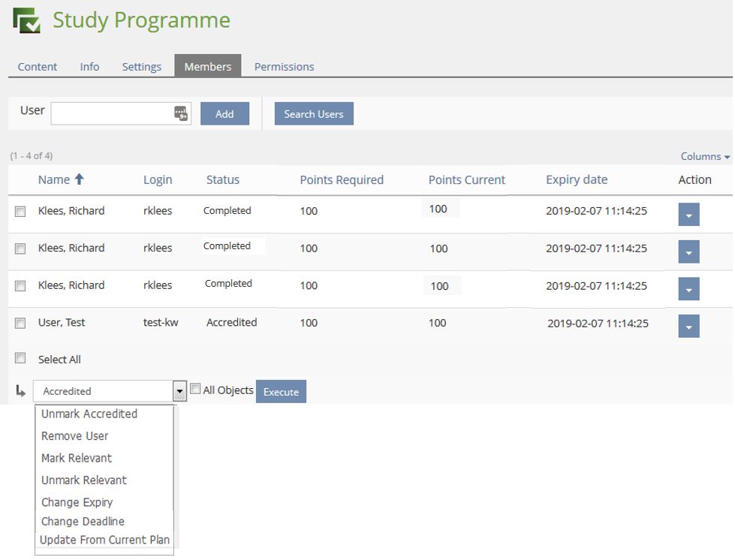
Task: Click the Add button
Action: 224,114
